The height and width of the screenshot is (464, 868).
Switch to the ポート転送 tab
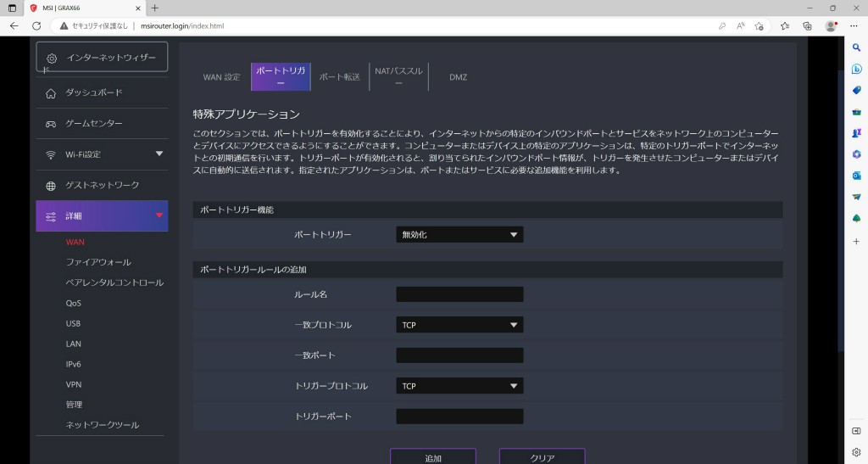pos(339,77)
